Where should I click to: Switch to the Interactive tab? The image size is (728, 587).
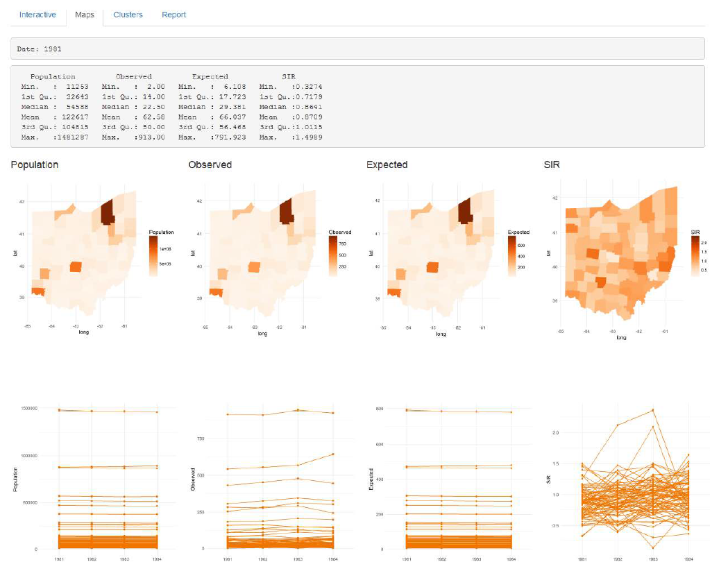click(x=37, y=15)
